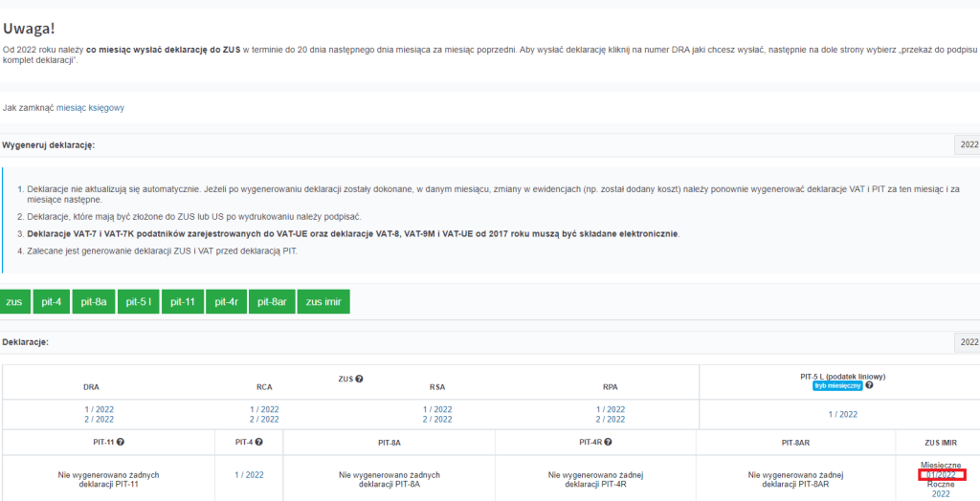Image resolution: width=980 pixels, height=501 pixels.
Task: Select the 'pit-11' green button
Action: pyautogui.click(x=182, y=301)
